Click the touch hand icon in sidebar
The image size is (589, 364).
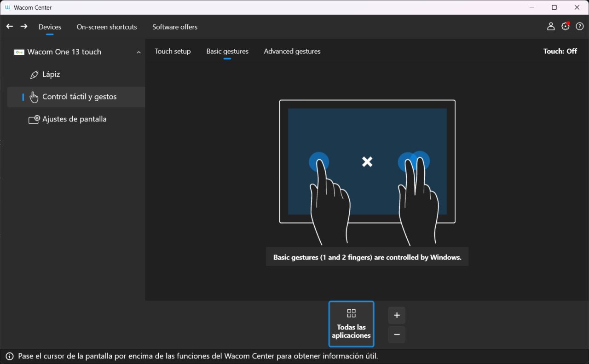click(34, 97)
